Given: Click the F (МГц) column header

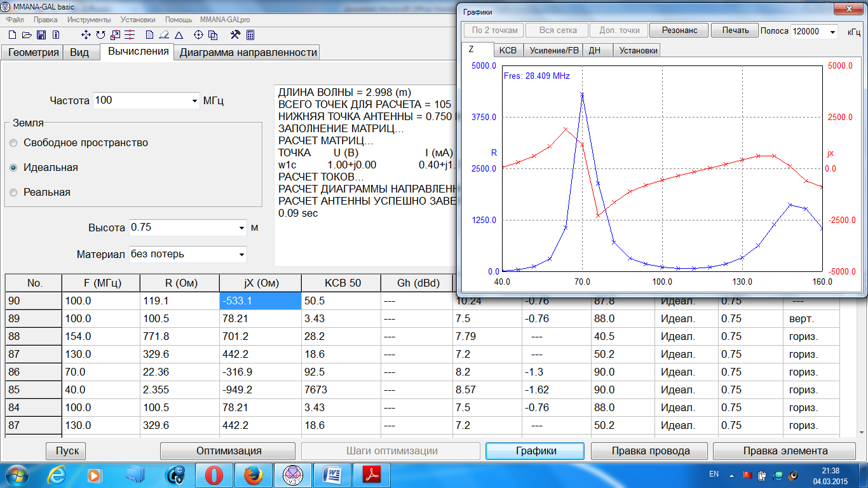Looking at the screenshot, I should click(x=100, y=283).
